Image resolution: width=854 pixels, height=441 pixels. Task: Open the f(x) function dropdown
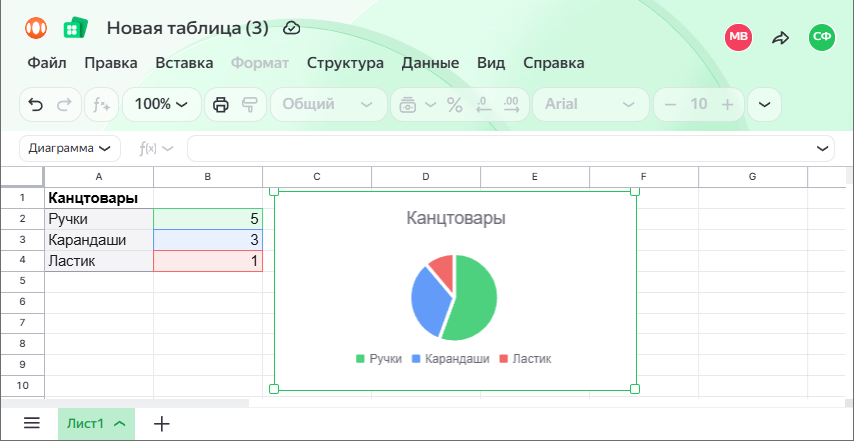pos(156,148)
